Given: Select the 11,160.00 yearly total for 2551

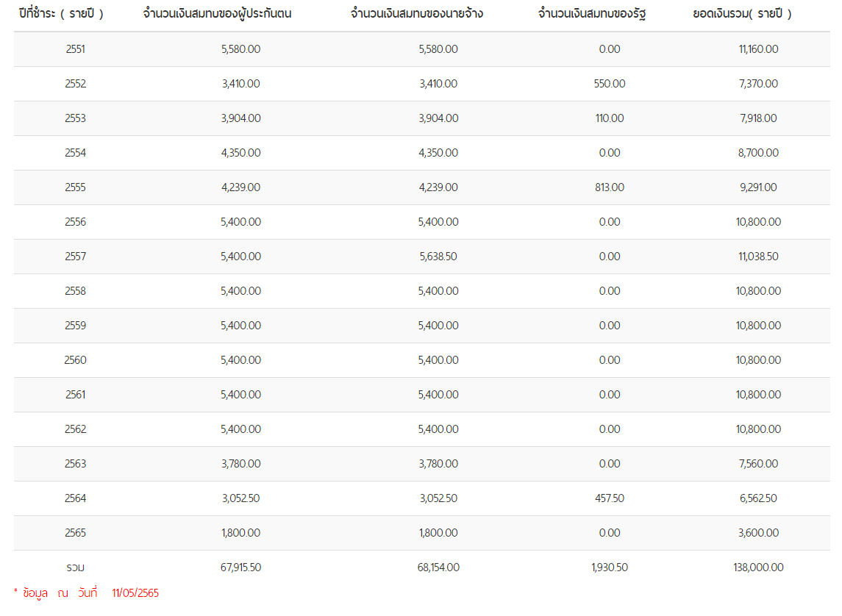Looking at the screenshot, I should (x=758, y=49).
